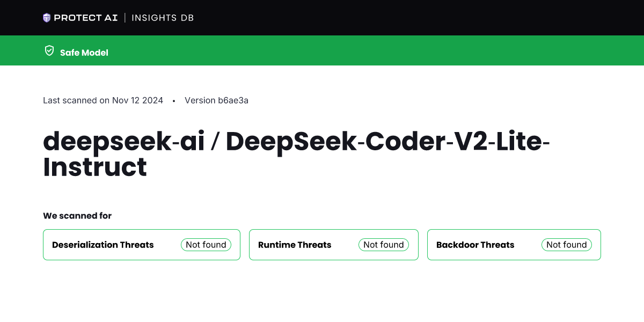644x322 pixels.
Task: Click the PROTECT AI wordmark
Action: [x=85, y=18]
